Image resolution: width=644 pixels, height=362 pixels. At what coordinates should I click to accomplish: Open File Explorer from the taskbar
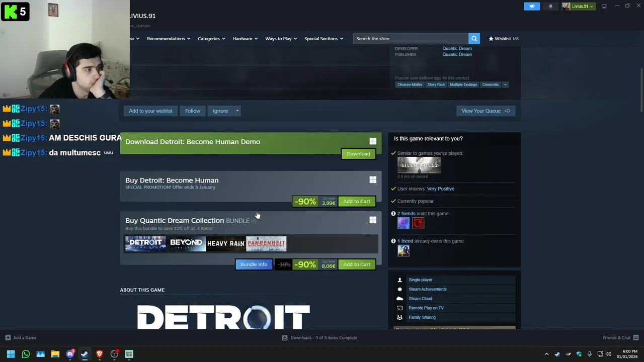coord(55,354)
